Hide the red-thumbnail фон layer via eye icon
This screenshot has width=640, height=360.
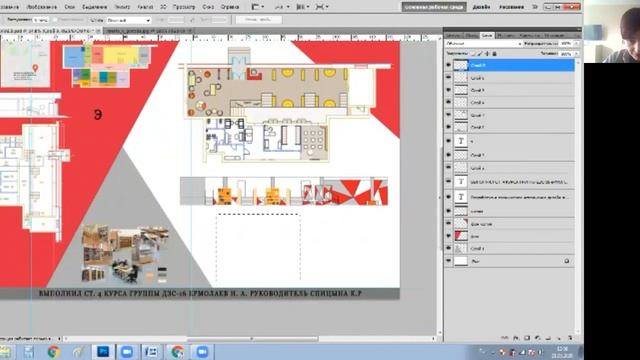tap(449, 236)
